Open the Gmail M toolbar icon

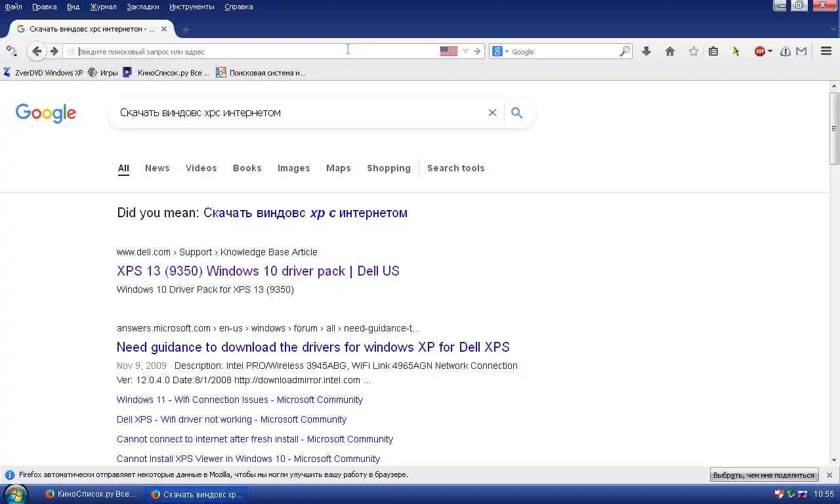coord(801,51)
